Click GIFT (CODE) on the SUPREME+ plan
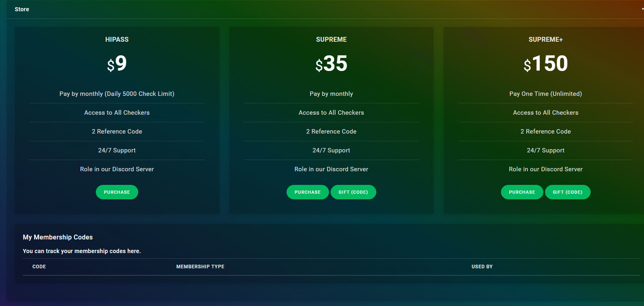The height and width of the screenshot is (306, 644). pos(568,192)
